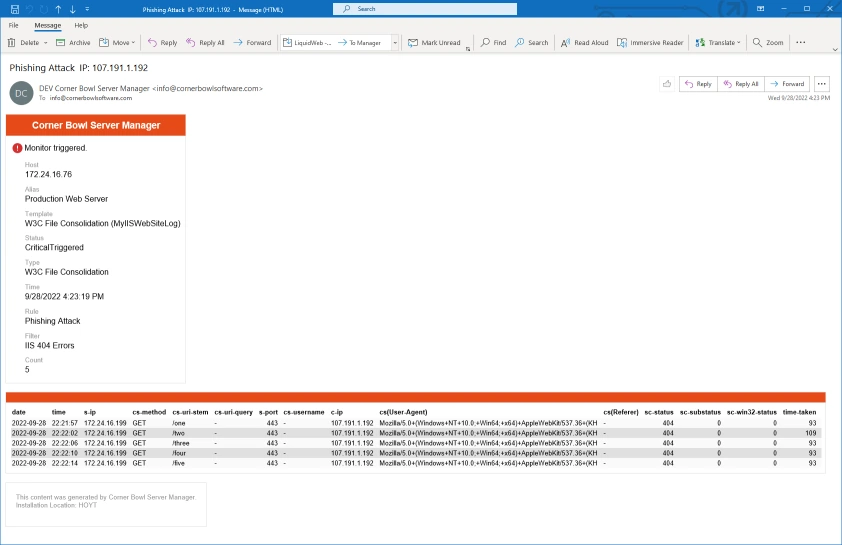Open ribbon more commands ellipsis
The image size is (842, 545).
801,42
